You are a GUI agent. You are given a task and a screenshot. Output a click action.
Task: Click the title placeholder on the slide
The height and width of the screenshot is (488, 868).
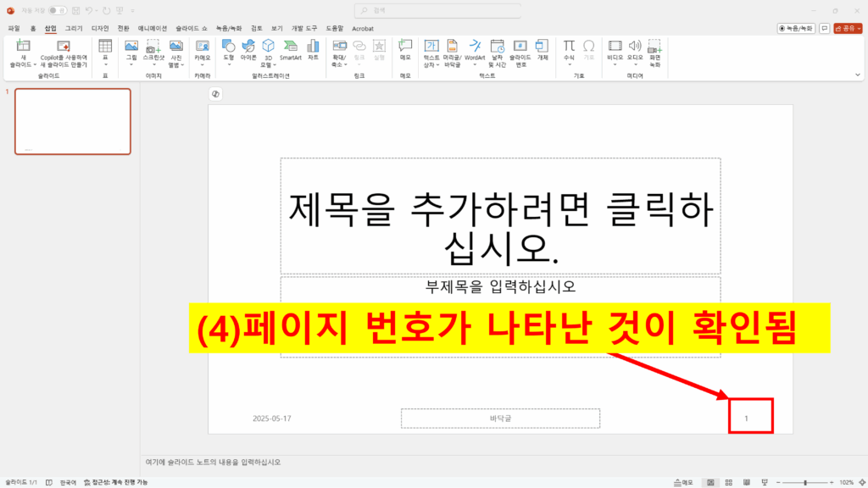(x=500, y=216)
